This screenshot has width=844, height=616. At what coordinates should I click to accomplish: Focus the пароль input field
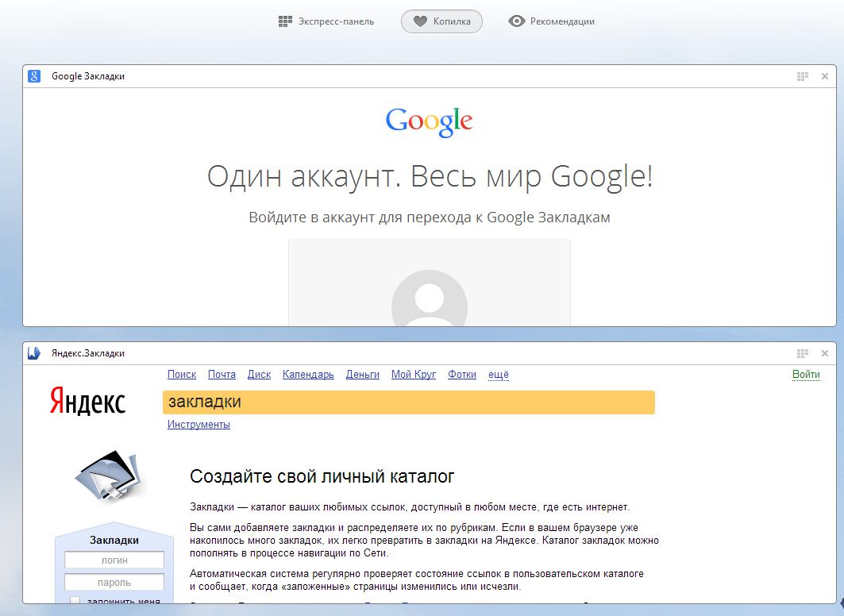pos(114,582)
